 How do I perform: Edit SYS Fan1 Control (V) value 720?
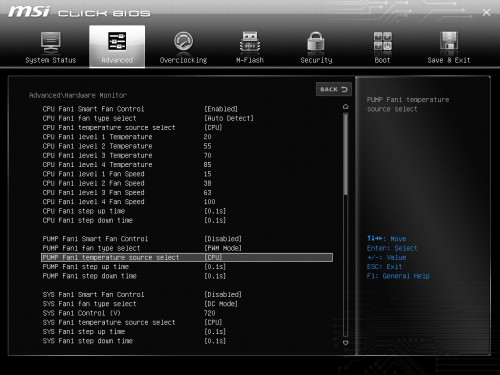click(210, 313)
